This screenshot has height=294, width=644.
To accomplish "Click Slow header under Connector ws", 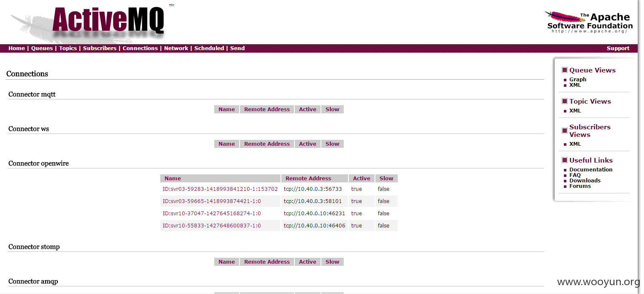I will coord(332,144).
